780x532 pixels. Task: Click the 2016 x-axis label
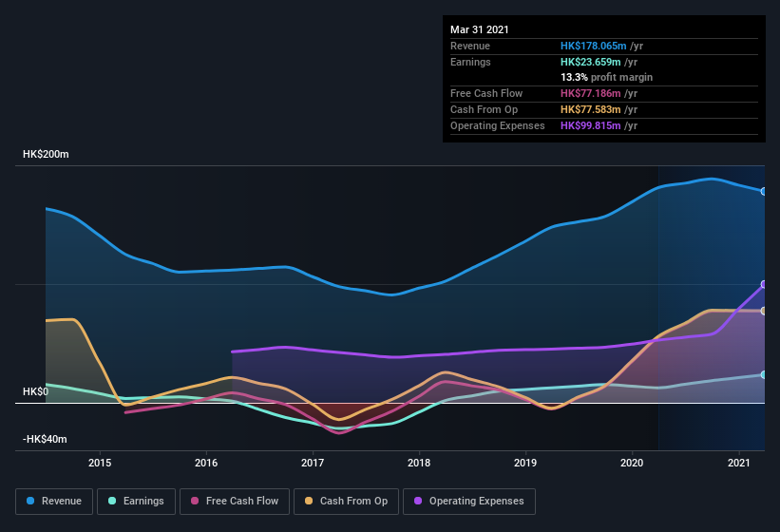tap(206, 463)
